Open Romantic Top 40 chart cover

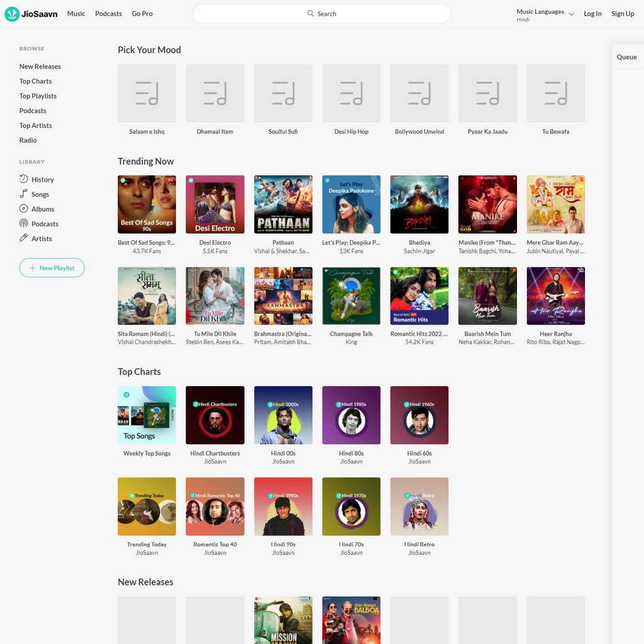point(215,506)
